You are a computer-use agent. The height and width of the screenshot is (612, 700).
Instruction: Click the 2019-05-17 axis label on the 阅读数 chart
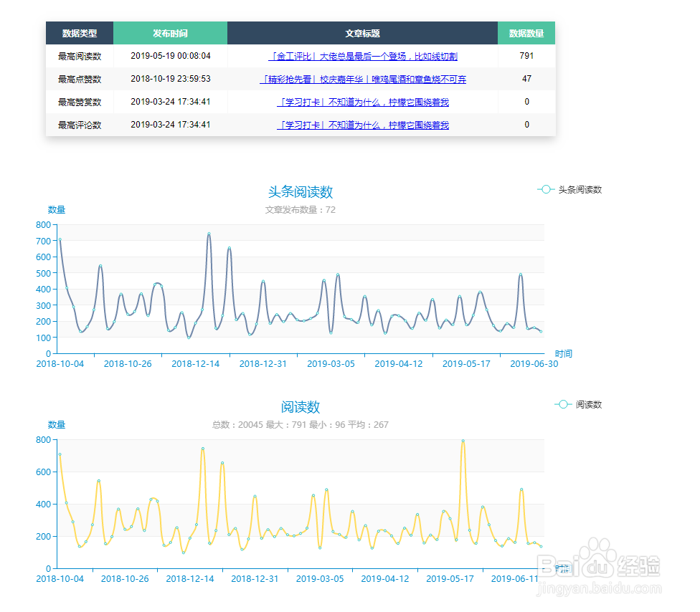pos(450,579)
